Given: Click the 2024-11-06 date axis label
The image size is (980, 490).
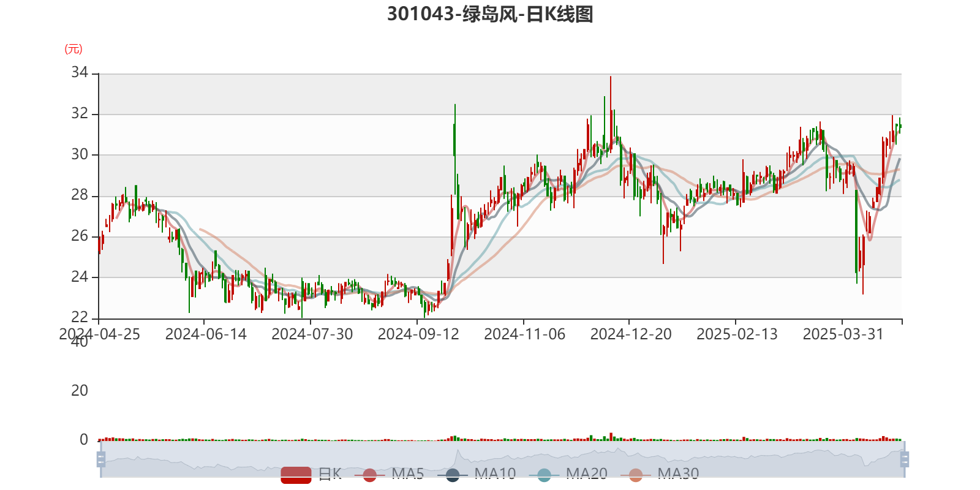Looking at the screenshot, I should [524, 334].
